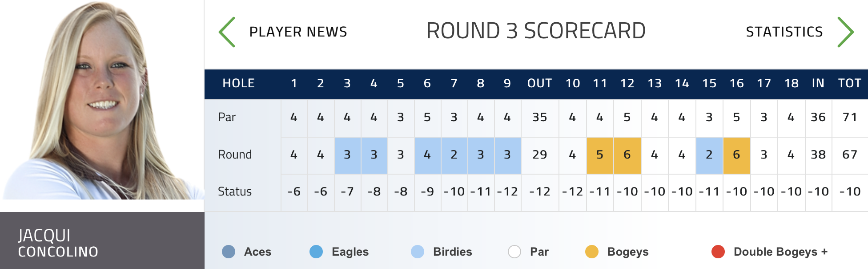868x269 pixels.
Task: Click the Double Bogeys red circle
Action: [x=718, y=252]
